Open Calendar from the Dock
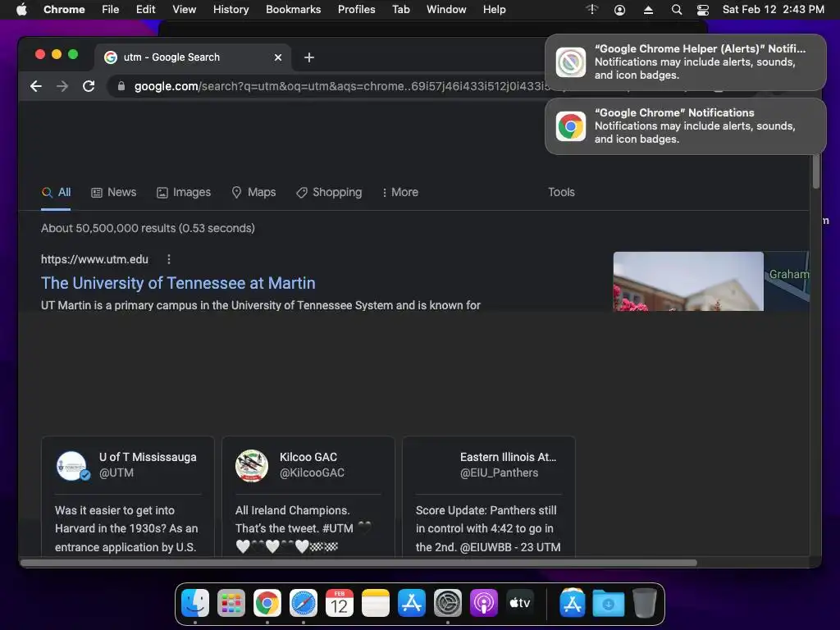This screenshot has height=630, width=840. (x=339, y=604)
